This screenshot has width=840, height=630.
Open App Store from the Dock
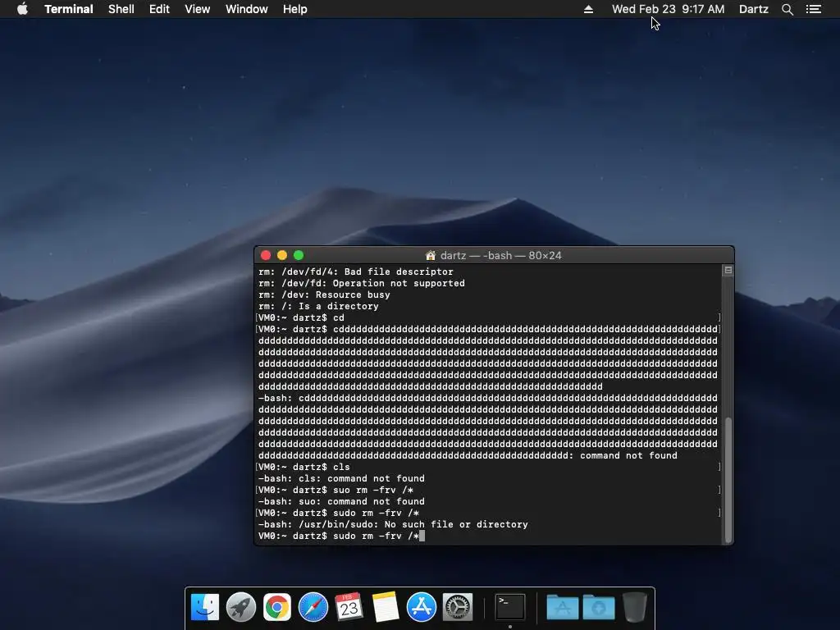click(x=421, y=608)
